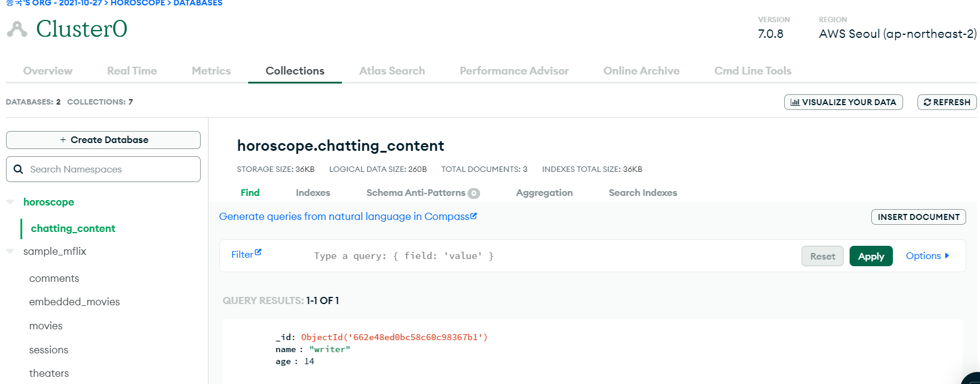Click the DATABASES: 2 count label
The height and width of the screenshot is (384, 980).
(x=33, y=102)
